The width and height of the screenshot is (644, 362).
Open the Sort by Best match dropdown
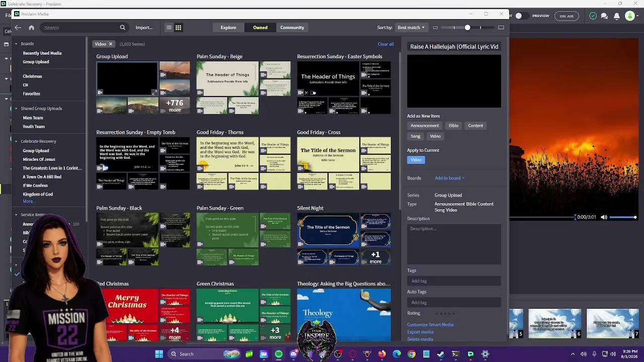click(x=411, y=28)
